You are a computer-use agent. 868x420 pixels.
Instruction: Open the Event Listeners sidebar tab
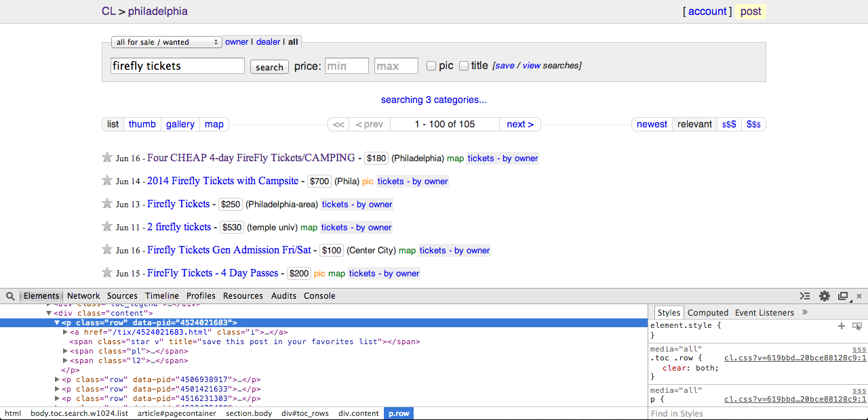(764, 312)
